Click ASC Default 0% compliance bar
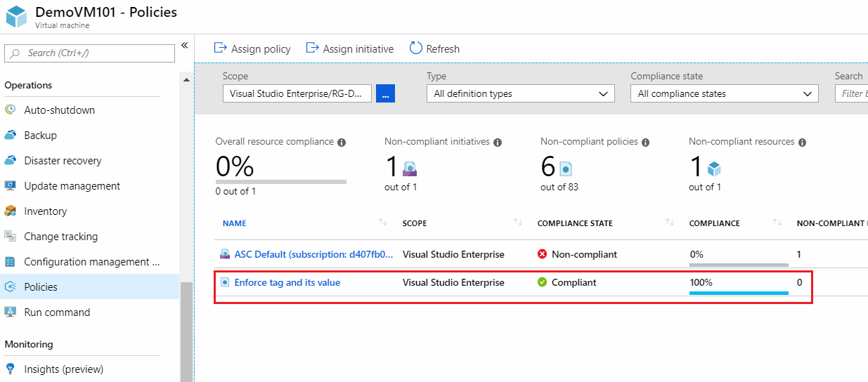Image resolution: width=868 pixels, height=382 pixels. click(x=739, y=265)
